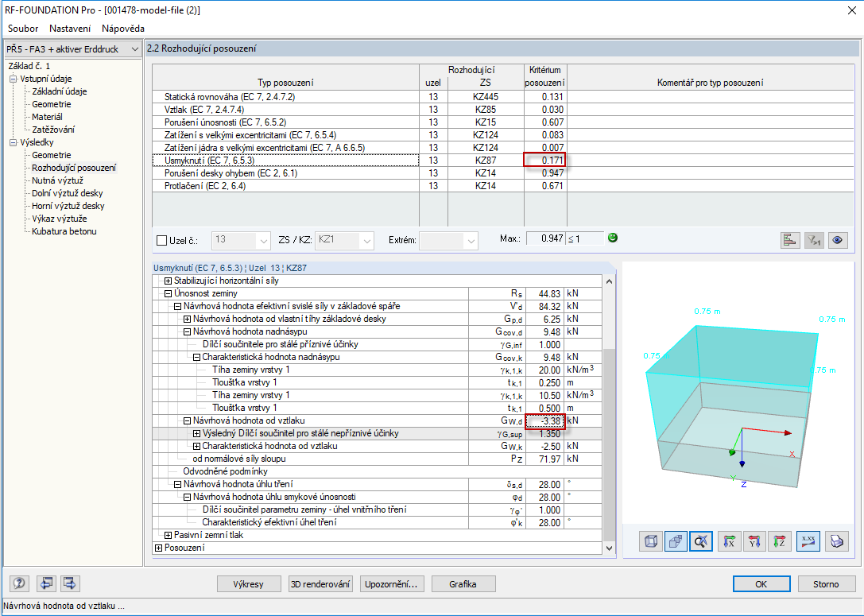The height and width of the screenshot is (616, 864).
Task: Collapse Charakteristická hodnota nadnásypu row
Action: click(196, 357)
